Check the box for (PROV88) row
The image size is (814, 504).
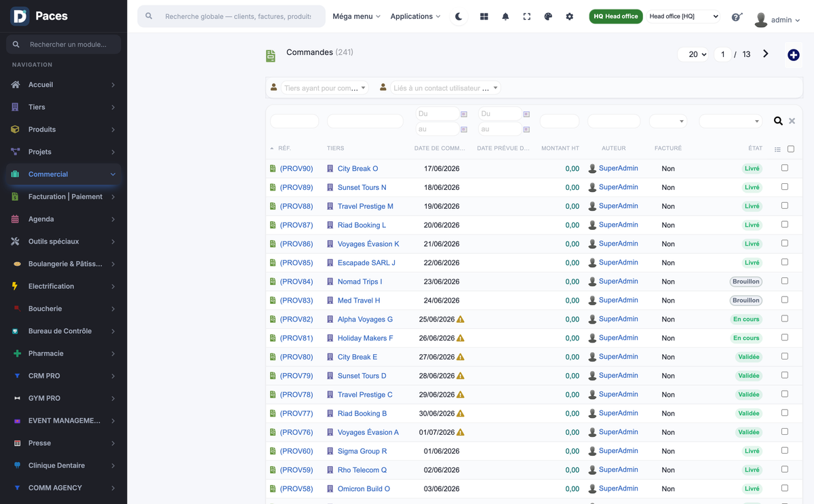pos(785,206)
